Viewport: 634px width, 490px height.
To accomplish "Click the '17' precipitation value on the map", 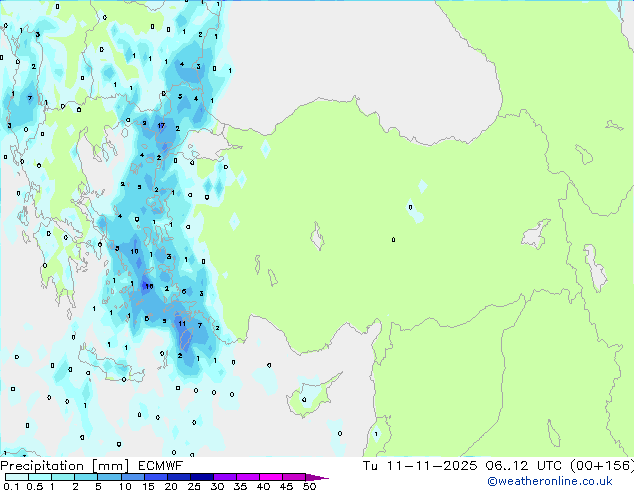I will click(x=161, y=126).
